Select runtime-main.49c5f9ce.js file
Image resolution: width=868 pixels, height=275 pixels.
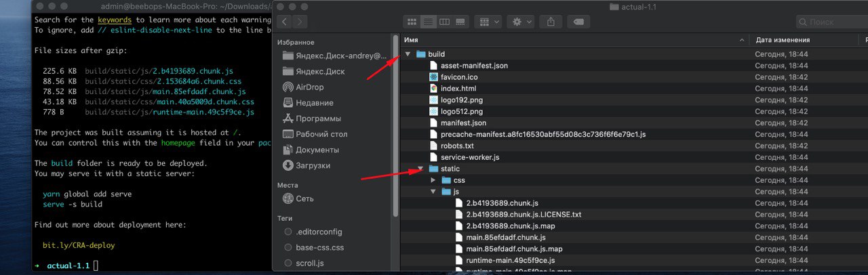click(511, 261)
